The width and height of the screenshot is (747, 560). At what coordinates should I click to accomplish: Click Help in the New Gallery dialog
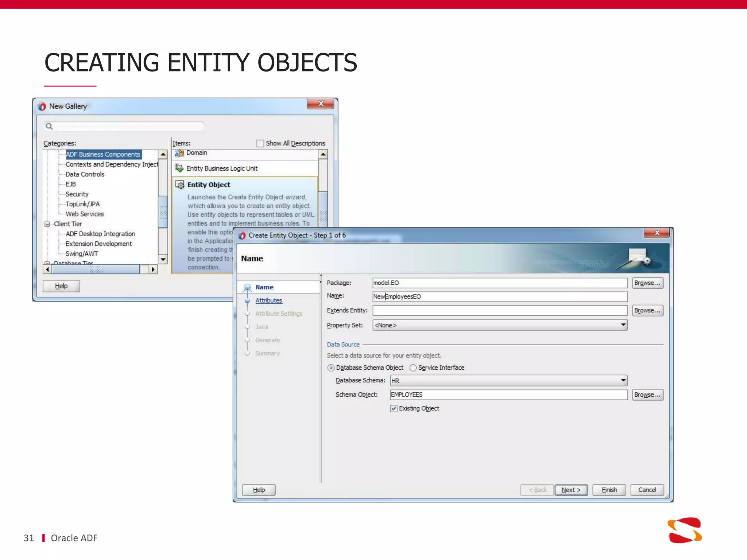coord(61,286)
